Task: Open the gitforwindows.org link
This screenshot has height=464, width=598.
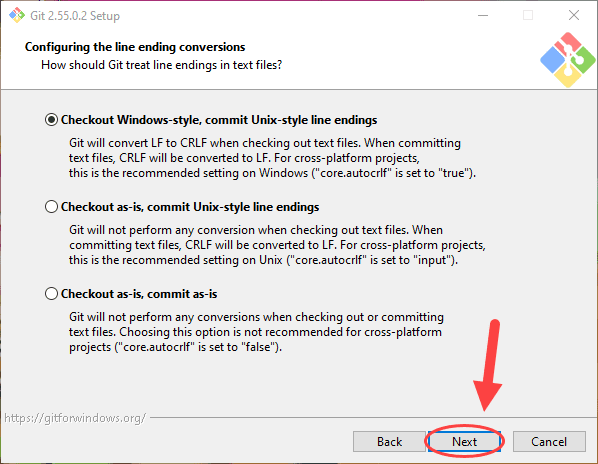Action: 75,418
